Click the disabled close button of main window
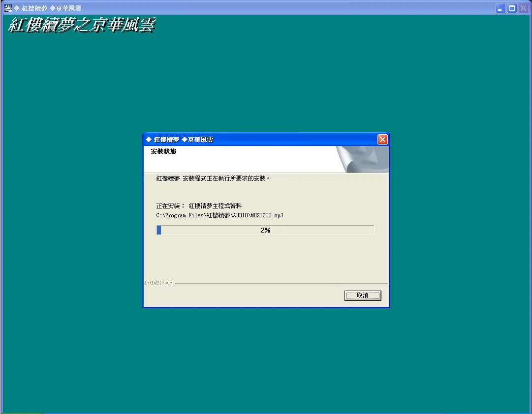Screen dimensions: 532x414 pyautogui.click(x=524, y=8)
